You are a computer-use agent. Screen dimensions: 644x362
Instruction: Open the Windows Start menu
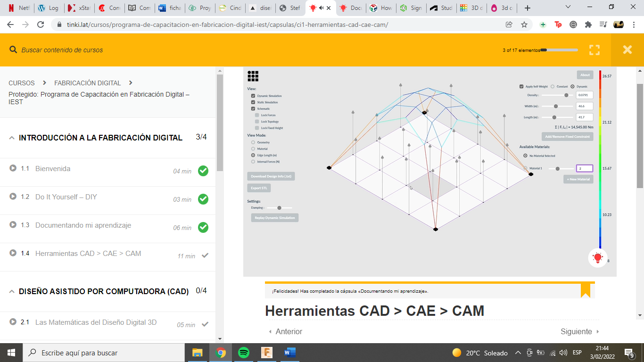tap(11, 353)
